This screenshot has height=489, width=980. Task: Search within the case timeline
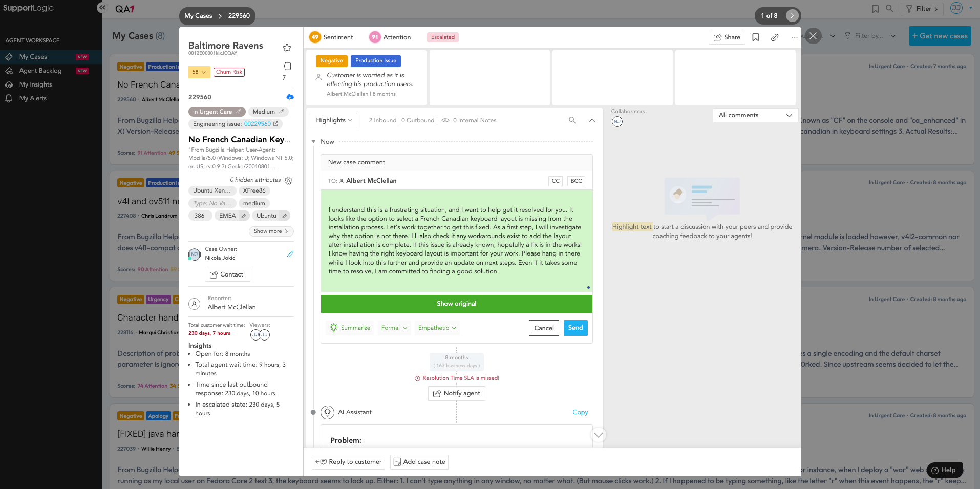[x=572, y=120]
